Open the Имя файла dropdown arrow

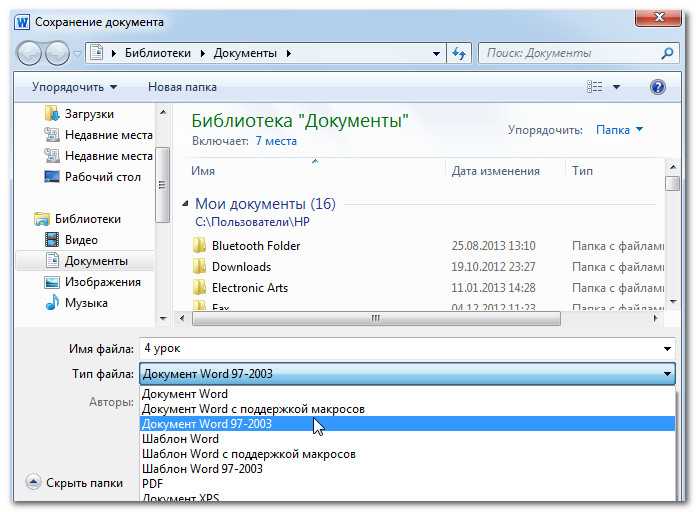[x=667, y=349]
